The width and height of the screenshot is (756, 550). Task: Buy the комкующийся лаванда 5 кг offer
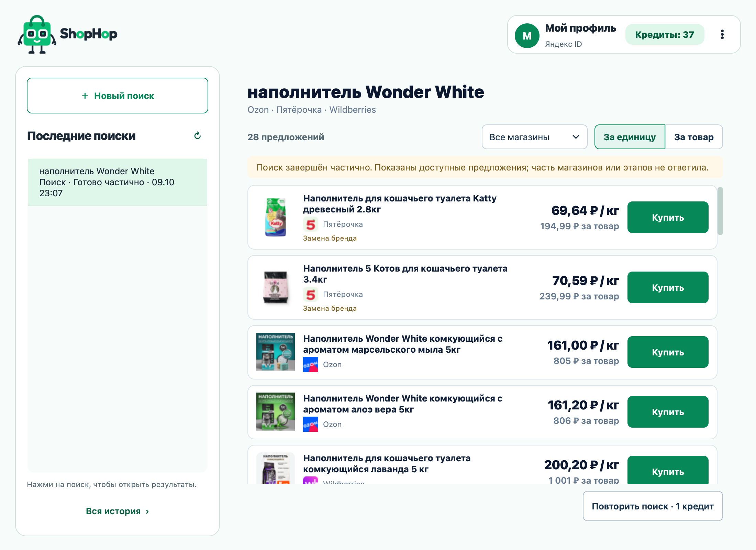click(668, 470)
